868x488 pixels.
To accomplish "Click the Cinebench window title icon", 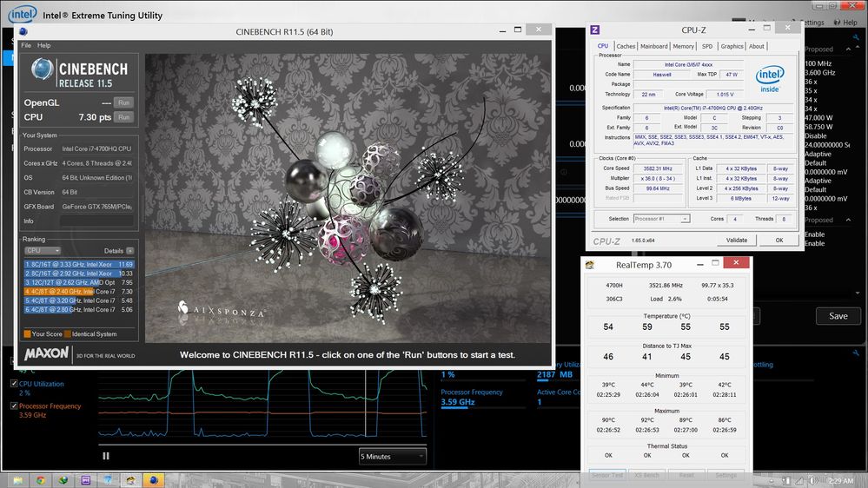I will tap(23, 31).
